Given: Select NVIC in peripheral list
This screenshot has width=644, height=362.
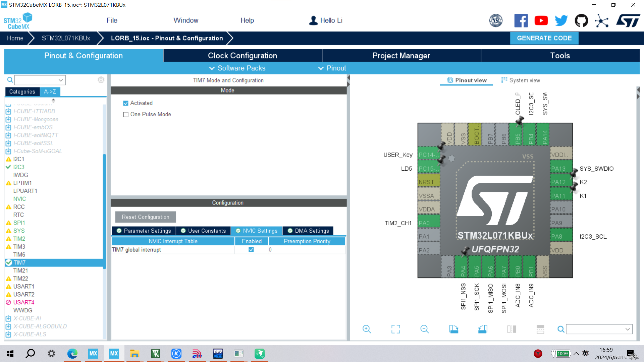Looking at the screenshot, I should click(19, 199).
